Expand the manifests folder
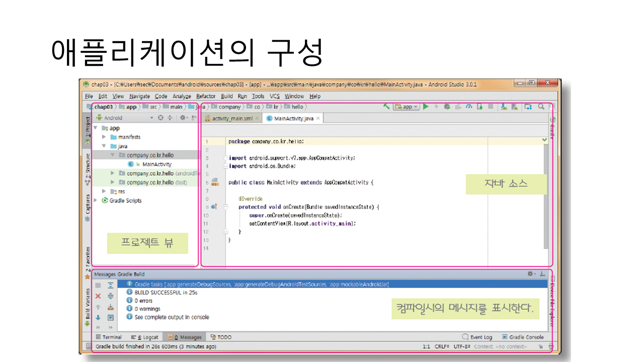644x362 pixels. tap(104, 137)
